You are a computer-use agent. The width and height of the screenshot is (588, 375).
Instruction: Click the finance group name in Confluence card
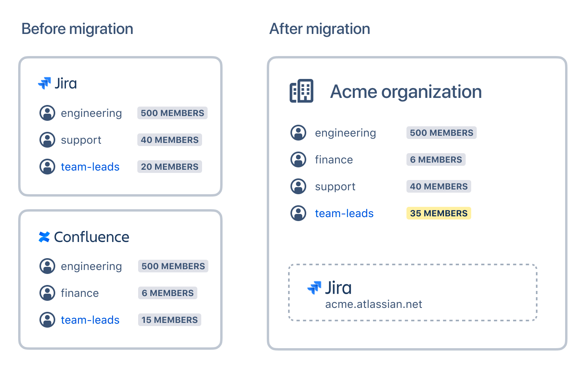[x=80, y=293]
